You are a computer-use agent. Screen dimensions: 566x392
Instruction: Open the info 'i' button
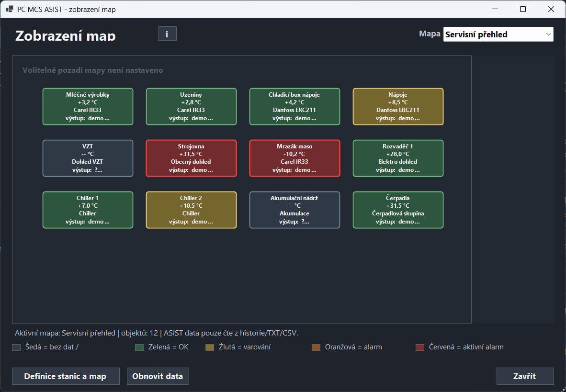coord(167,34)
